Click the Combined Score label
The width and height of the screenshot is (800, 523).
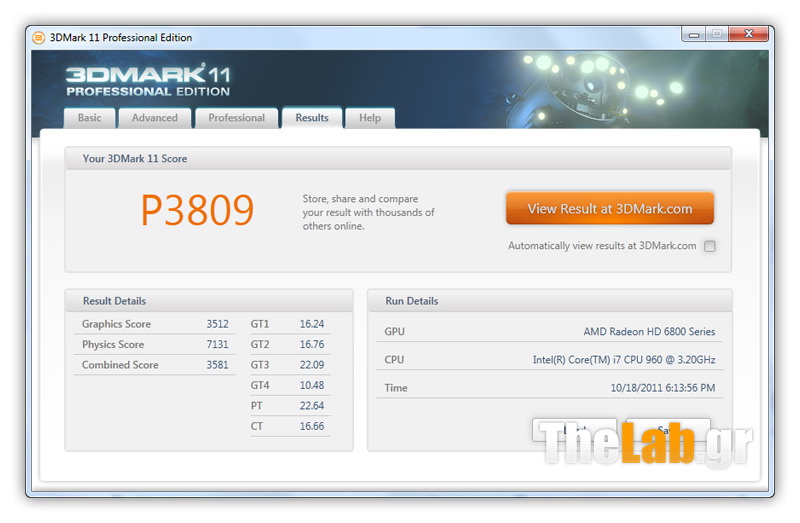click(120, 365)
